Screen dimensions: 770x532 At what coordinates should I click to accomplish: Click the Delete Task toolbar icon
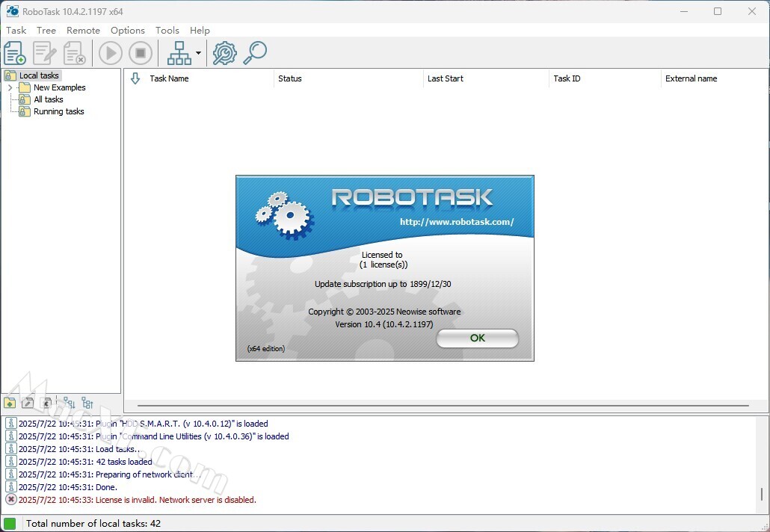pos(75,53)
